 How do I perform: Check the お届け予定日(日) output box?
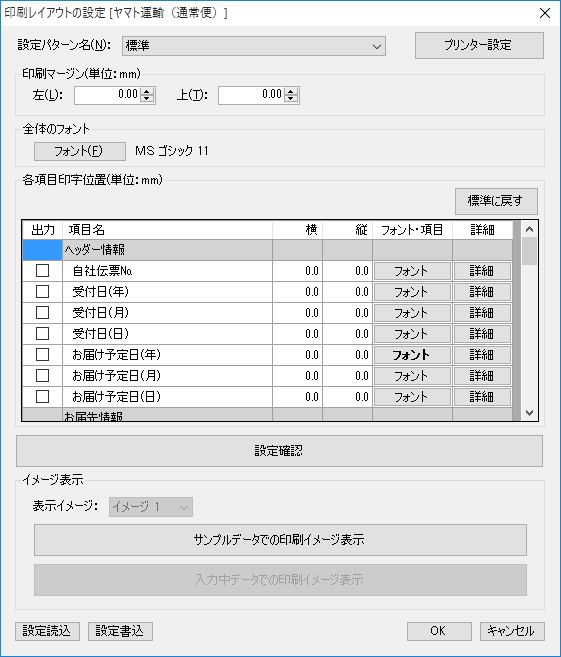[x=42, y=396]
